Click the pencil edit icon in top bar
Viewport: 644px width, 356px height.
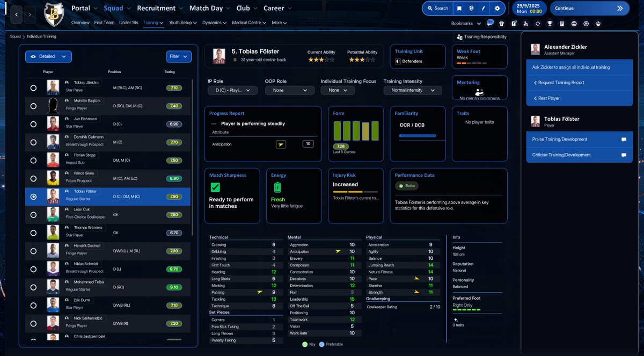(x=484, y=9)
